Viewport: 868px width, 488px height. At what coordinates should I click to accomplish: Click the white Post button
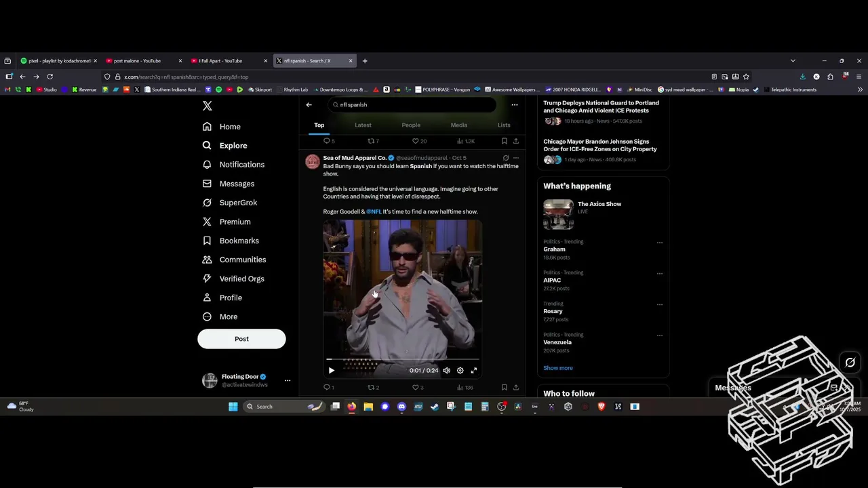pyautogui.click(x=241, y=339)
